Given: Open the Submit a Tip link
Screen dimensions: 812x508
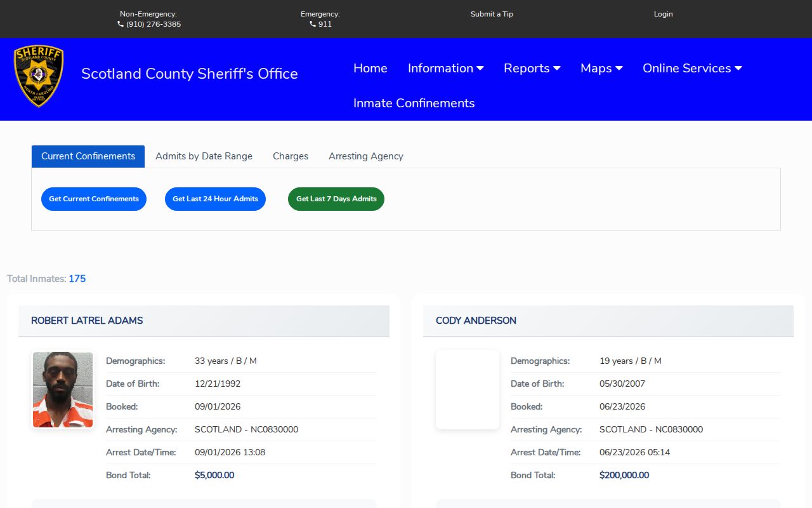Looking at the screenshot, I should (x=492, y=14).
